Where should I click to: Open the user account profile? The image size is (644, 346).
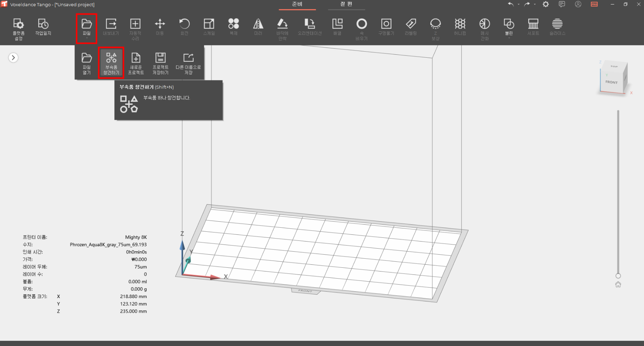pyautogui.click(x=578, y=4)
